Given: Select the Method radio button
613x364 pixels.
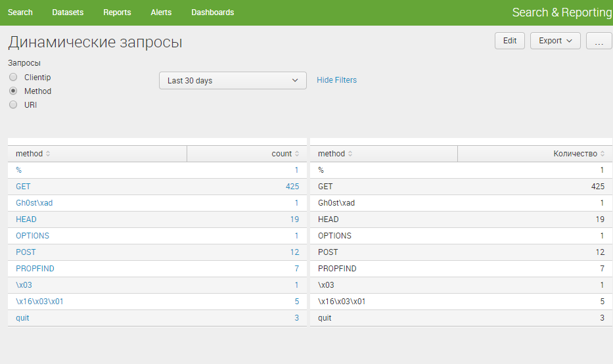Looking at the screenshot, I should (13, 91).
